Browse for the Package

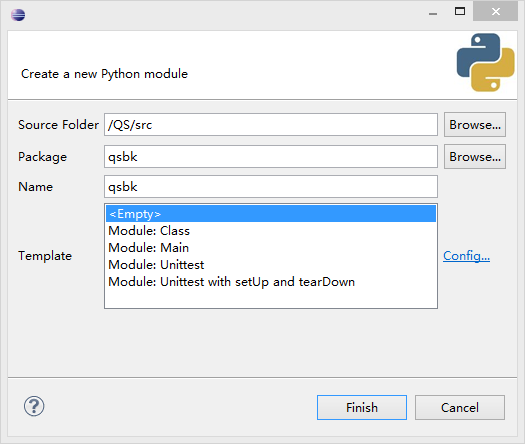point(475,157)
